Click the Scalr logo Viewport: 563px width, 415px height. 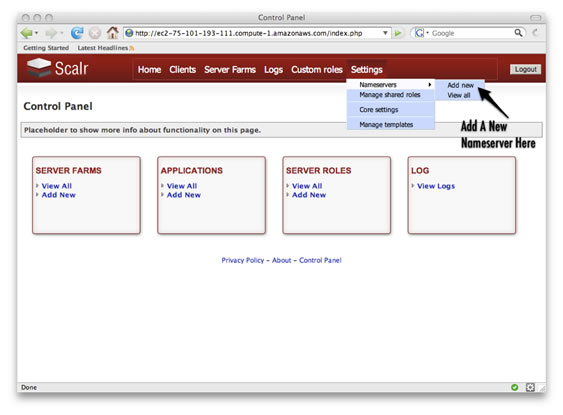[57, 68]
